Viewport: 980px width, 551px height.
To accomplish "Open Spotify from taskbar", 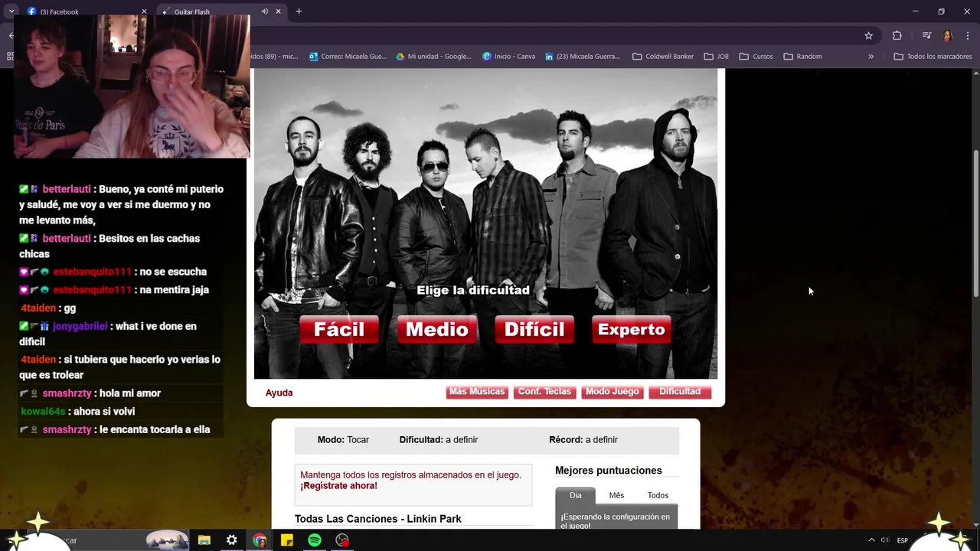I will [315, 540].
